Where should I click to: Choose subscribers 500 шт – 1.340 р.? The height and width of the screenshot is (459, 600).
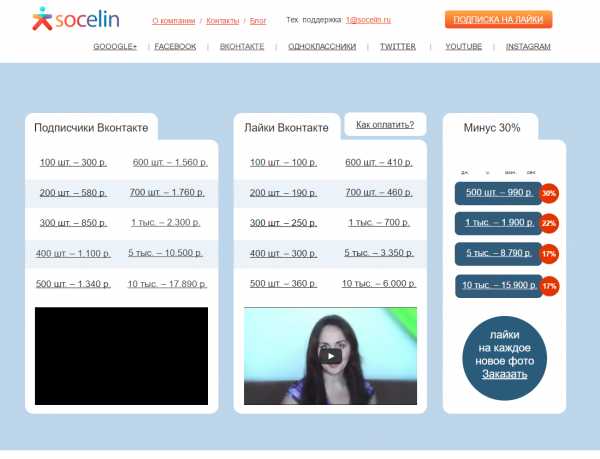73,284
